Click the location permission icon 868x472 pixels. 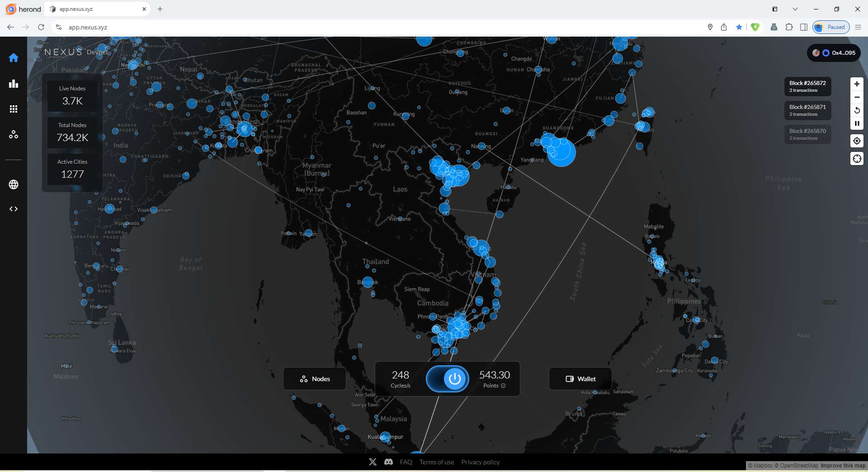pyautogui.click(x=710, y=27)
